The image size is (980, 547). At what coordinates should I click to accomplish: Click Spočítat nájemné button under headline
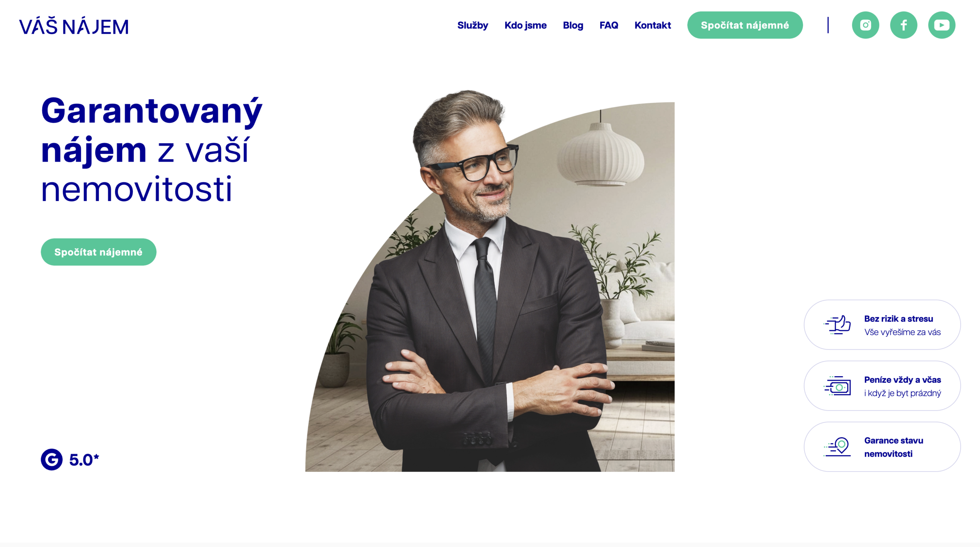(98, 252)
